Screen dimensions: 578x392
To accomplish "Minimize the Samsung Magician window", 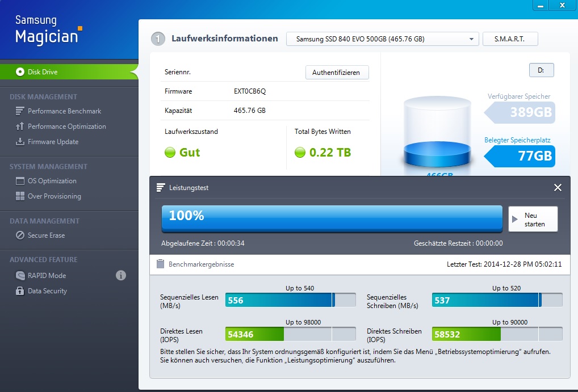I will [541, 6].
